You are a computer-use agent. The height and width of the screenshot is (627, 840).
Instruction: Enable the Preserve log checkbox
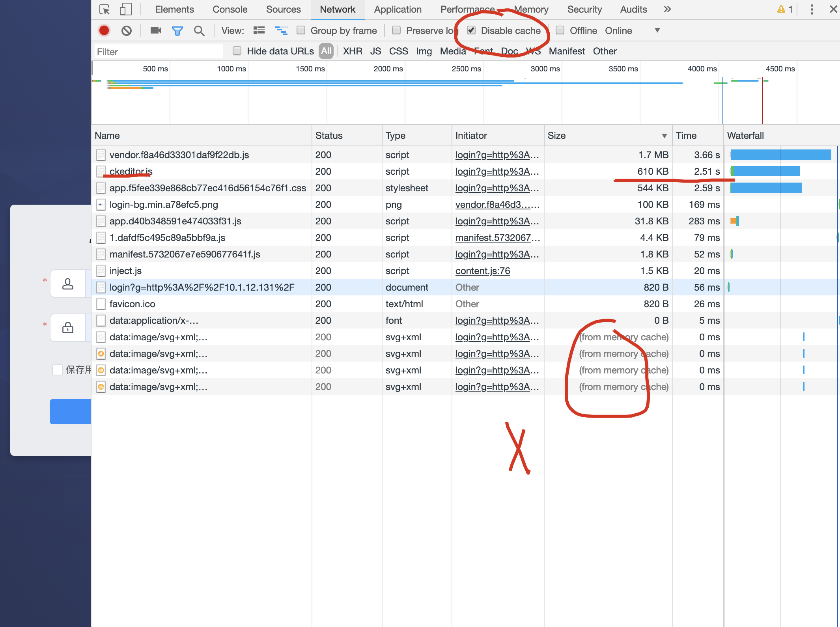[396, 30]
